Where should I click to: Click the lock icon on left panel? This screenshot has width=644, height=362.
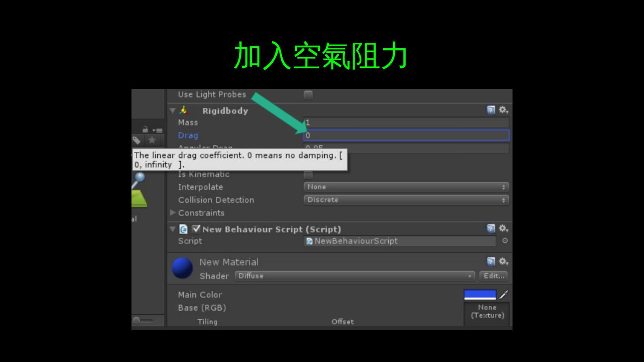145,130
